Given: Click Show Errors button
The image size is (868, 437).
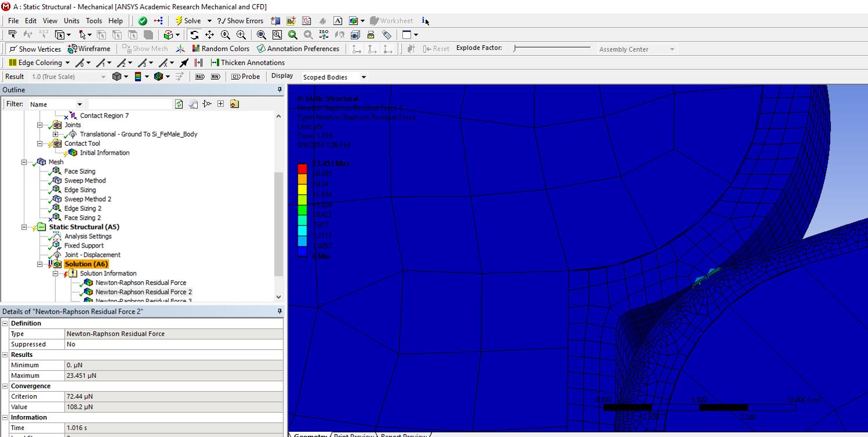Looking at the screenshot, I should 240,21.
